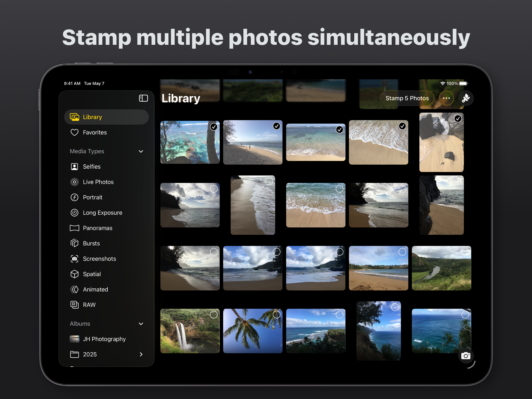Open Live Photos media type
Viewport: 532px width, 399px height.
point(98,182)
